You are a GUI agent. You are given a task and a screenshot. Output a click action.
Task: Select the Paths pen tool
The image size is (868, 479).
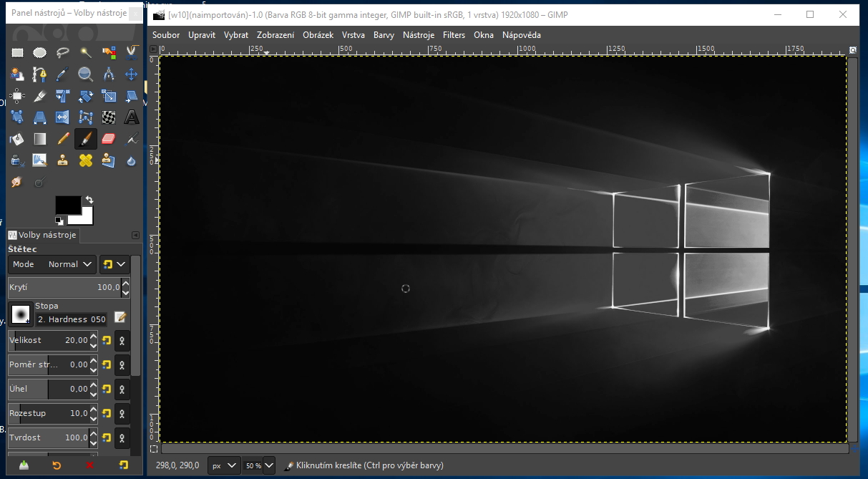(40, 74)
